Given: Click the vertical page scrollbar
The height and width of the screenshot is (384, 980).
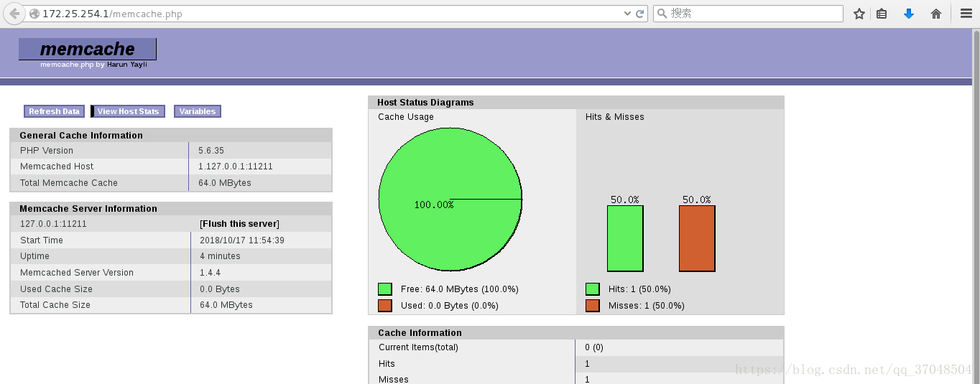Looking at the screenshot, I should 976,207.
